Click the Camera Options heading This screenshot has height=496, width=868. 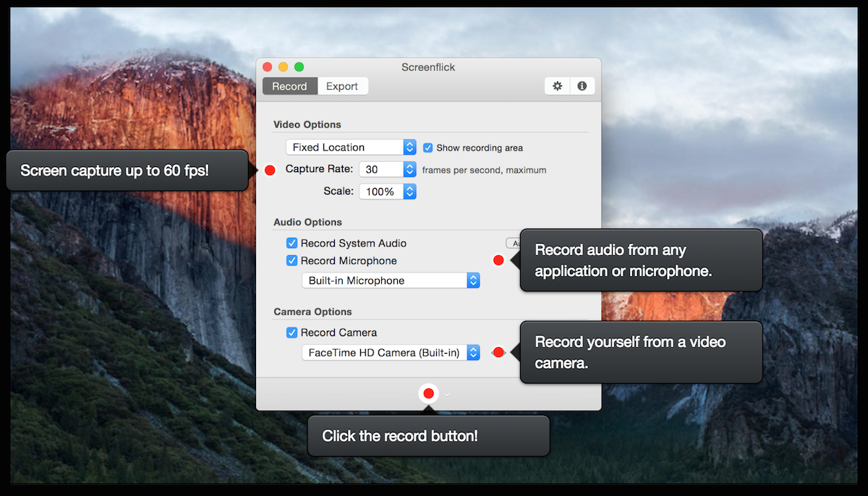[x=312, y=312]
